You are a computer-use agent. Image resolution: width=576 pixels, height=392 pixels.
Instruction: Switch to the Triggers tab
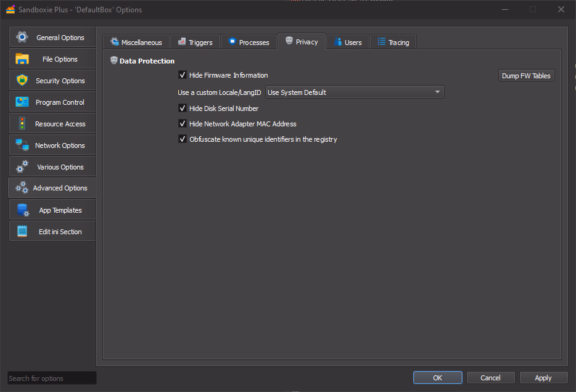pos(195,43)
